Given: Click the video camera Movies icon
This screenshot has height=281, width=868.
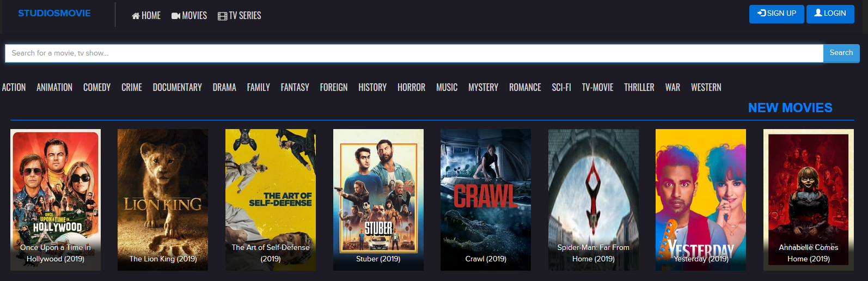Looking at the screenshot, I should pyautogui.click(x=176, y=16).
